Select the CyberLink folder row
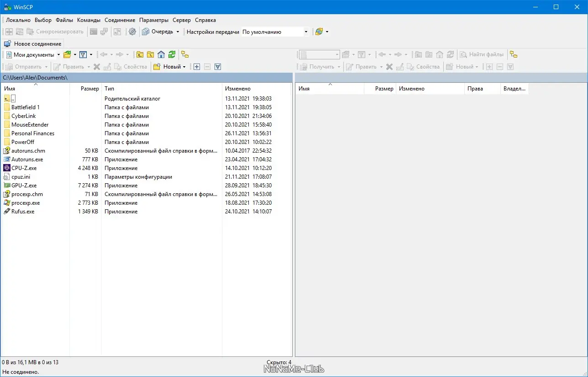 coord(147,116)
